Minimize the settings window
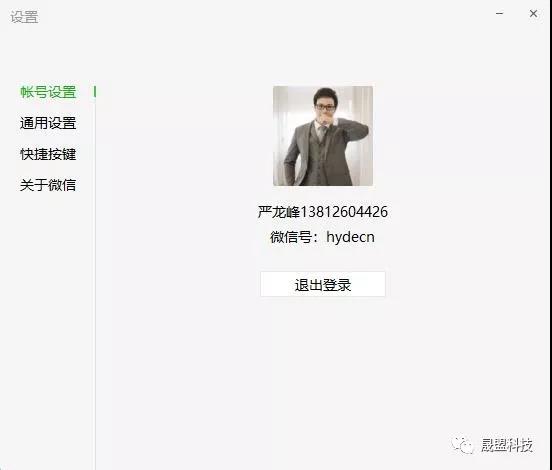Viewport: 552px width, 470px height. pos(499,14)
